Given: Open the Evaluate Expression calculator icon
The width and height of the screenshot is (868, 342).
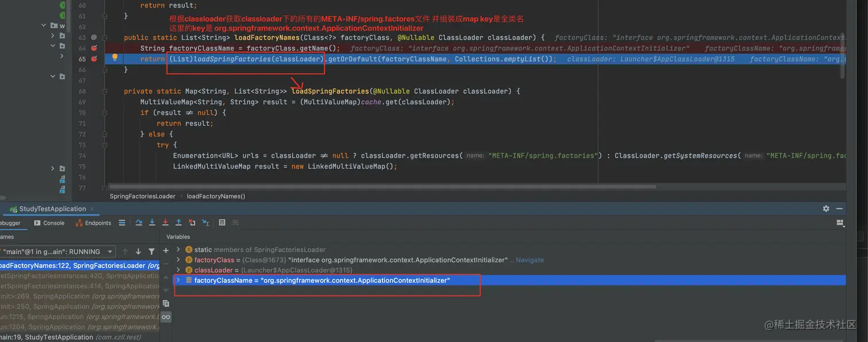Looking at the screenshot, I should [x=222, y=222].
